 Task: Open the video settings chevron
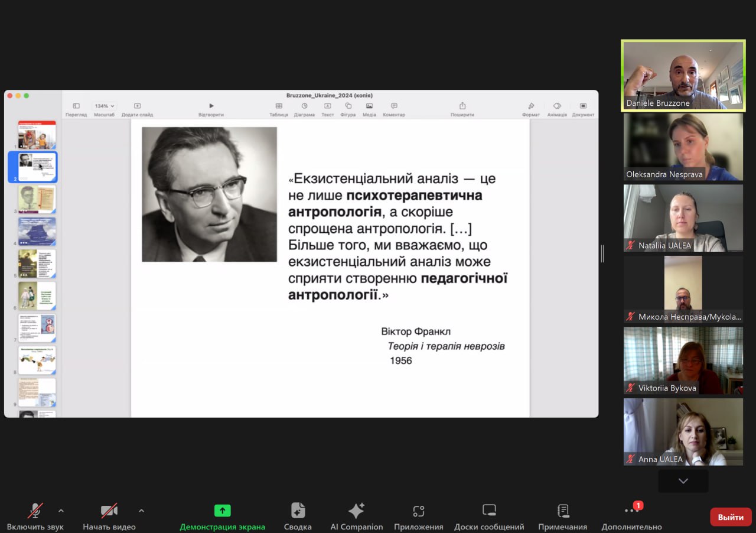pos(141,512)
